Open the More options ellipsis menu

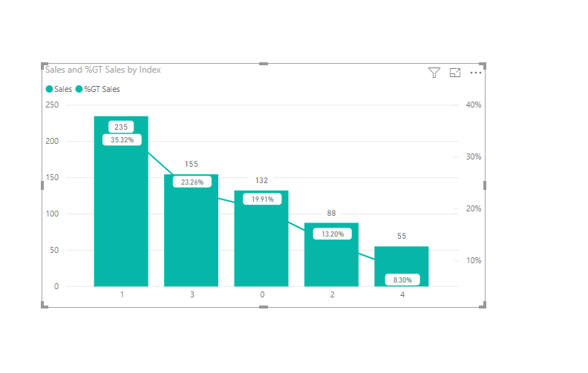coord(475,73)
